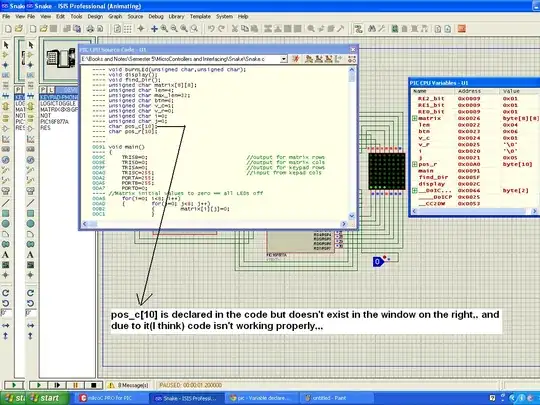Screen dimensions: 540x405
Task: Click the Paste from clipboard icon
Action: 254,29
